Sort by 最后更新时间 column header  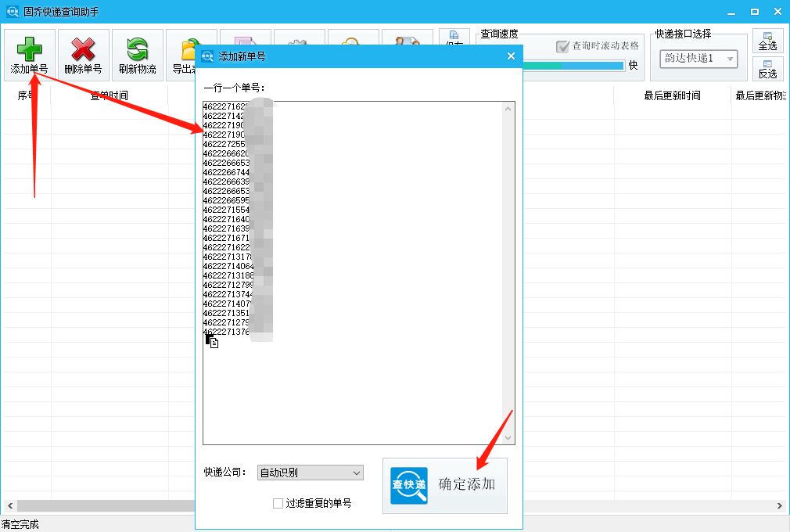[672, 95]
